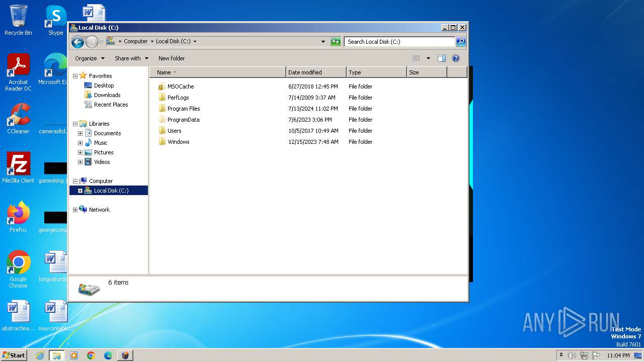Sort by the Date modified column
This screenshot has height=362, width=644.
tap(316, 72)
